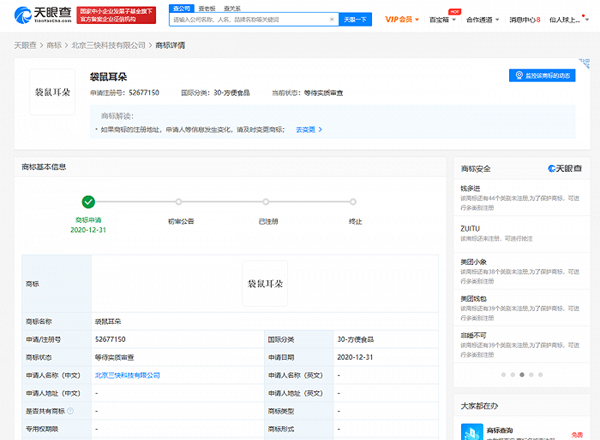Screen dimensions: 600x440
Task: Open the user account dropdown
Action: click(x=569, y=20)
